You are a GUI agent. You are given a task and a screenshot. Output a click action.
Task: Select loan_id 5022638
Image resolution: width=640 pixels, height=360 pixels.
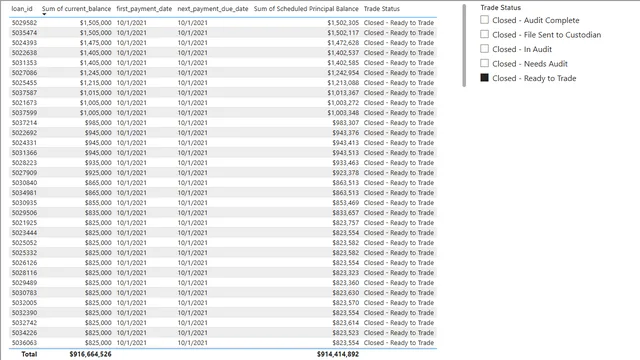point(24,53)
